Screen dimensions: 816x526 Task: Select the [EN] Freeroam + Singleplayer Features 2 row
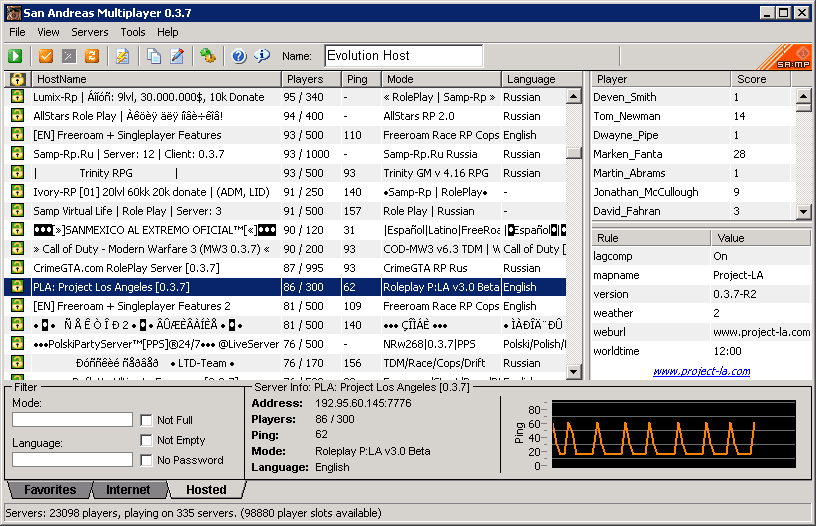coord(285,306)
